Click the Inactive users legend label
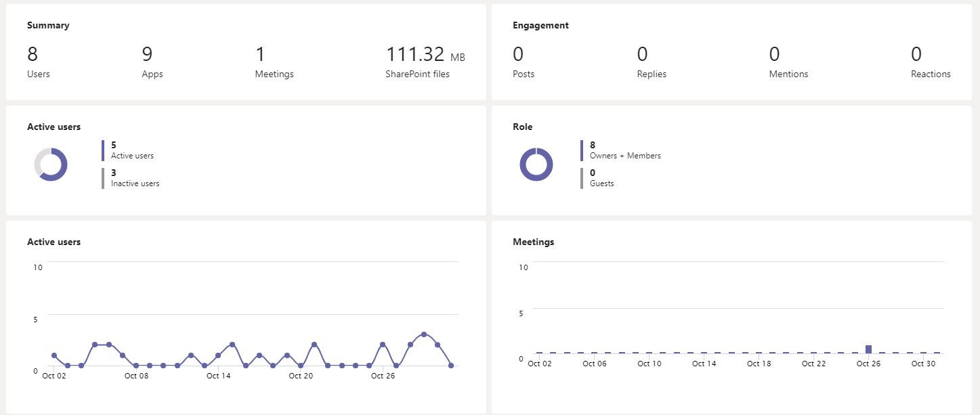The width and height of the screenshot is (980, 415). point(135,183)
